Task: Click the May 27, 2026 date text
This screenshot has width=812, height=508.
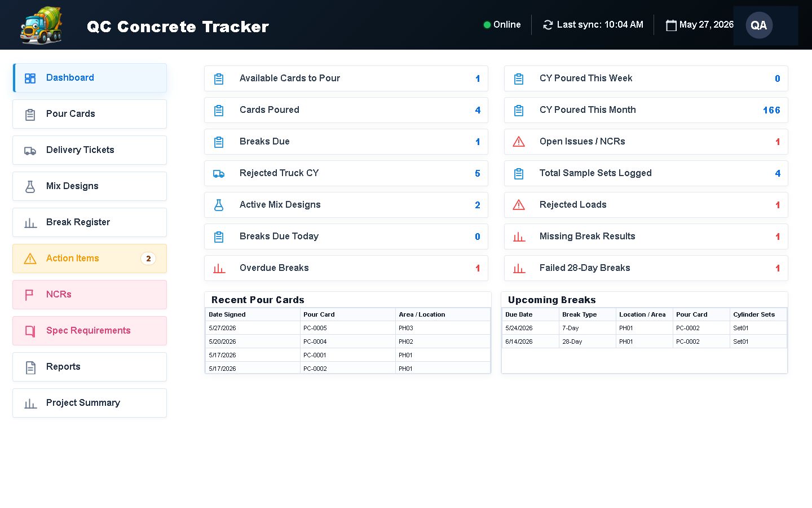Action: coord(707,25)
